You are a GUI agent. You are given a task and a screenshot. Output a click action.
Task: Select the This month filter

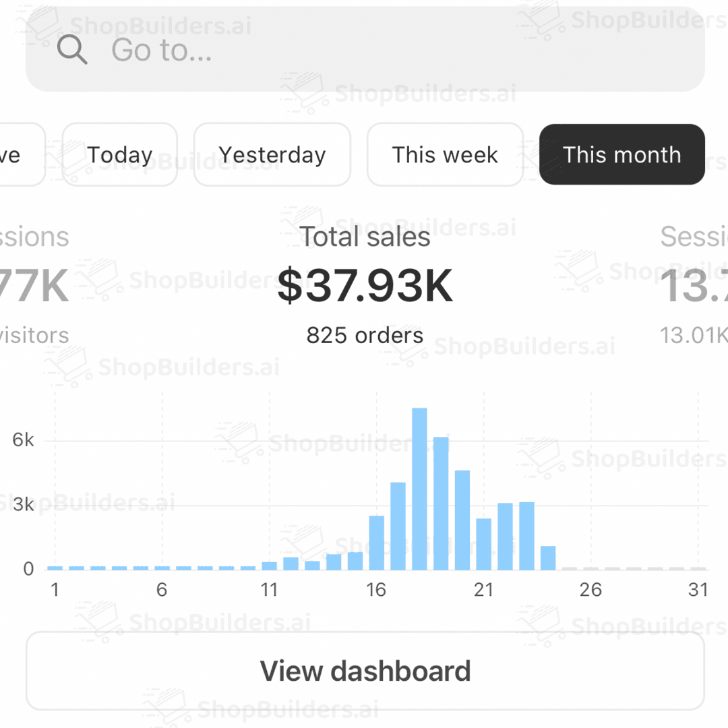pyautogui.click(x=621, y=155)
